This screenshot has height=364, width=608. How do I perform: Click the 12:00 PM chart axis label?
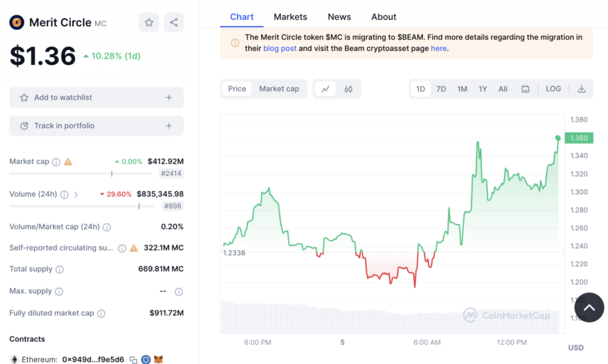[512, 343]
